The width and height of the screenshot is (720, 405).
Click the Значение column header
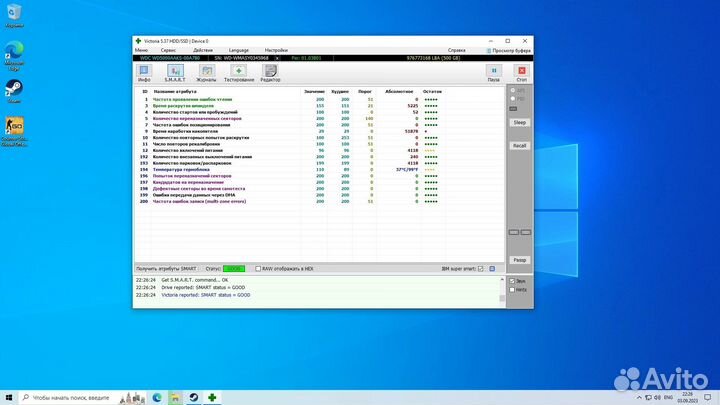coord(314,91)
